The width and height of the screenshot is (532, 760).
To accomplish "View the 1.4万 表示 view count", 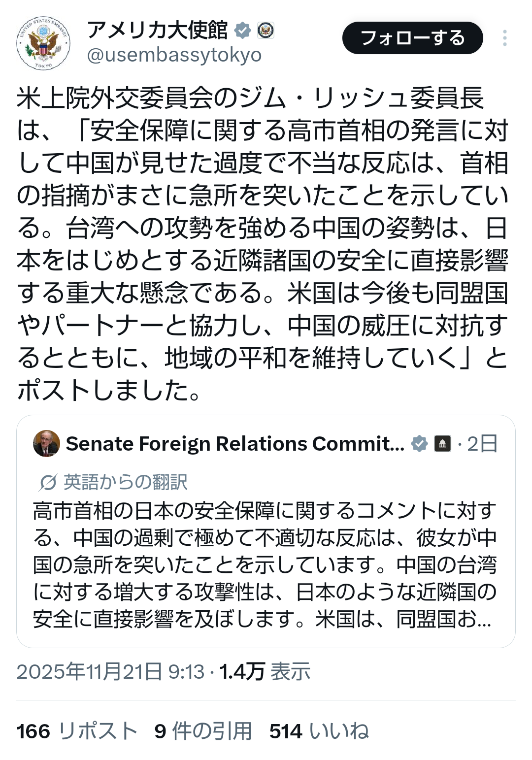I will click(265, 672).
